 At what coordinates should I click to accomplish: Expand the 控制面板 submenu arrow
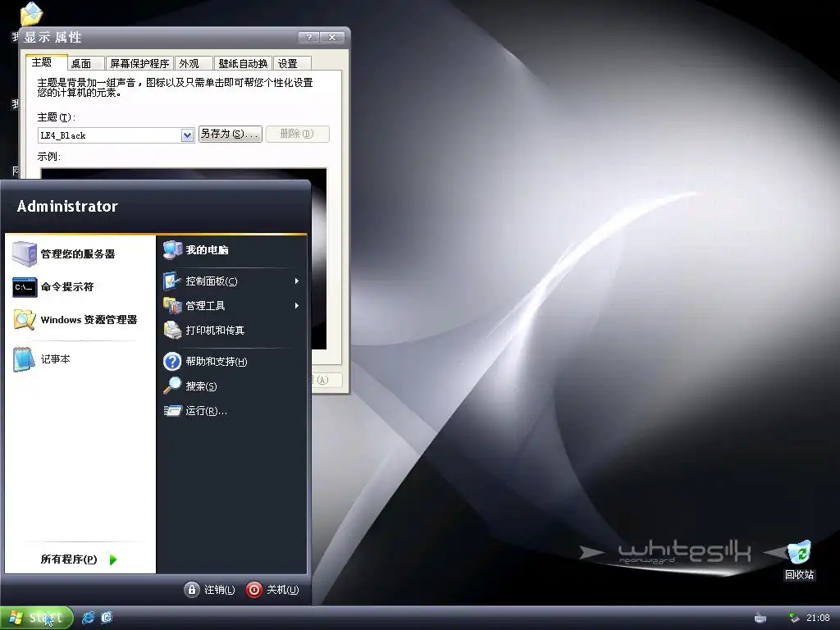(x=296, y=281)
